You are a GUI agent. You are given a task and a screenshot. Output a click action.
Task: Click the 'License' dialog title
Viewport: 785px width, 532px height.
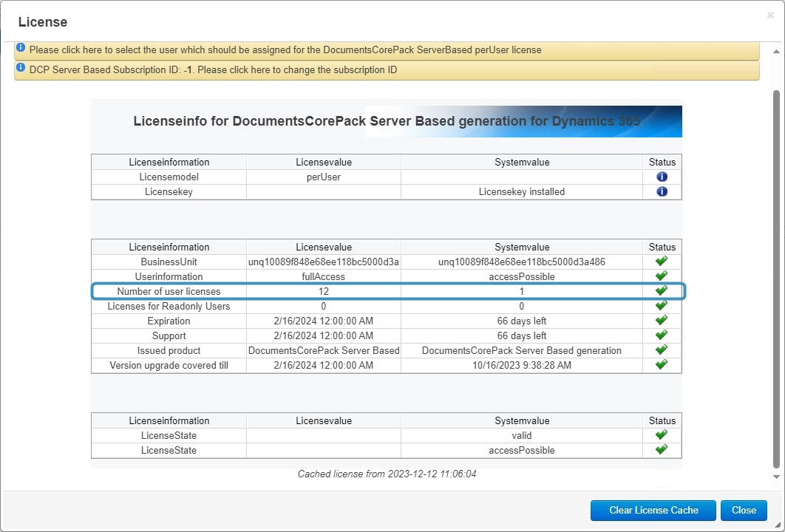coord(43,22)
